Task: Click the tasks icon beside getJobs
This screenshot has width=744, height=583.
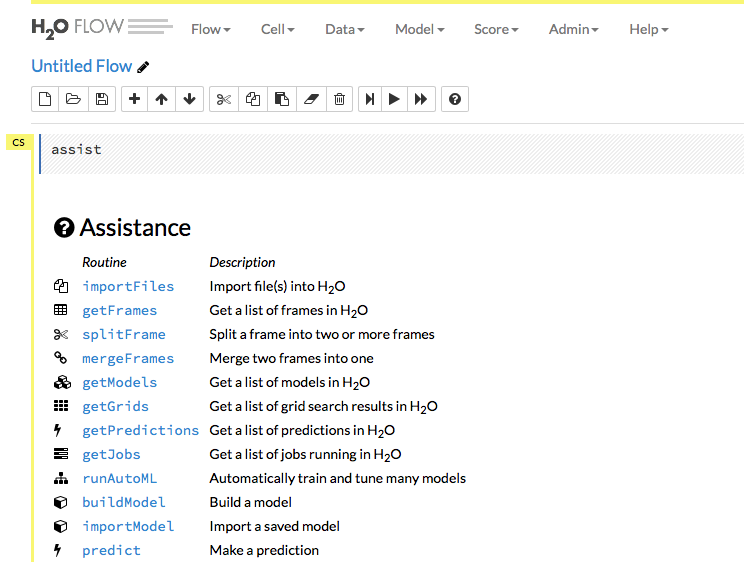Action: 61,454
